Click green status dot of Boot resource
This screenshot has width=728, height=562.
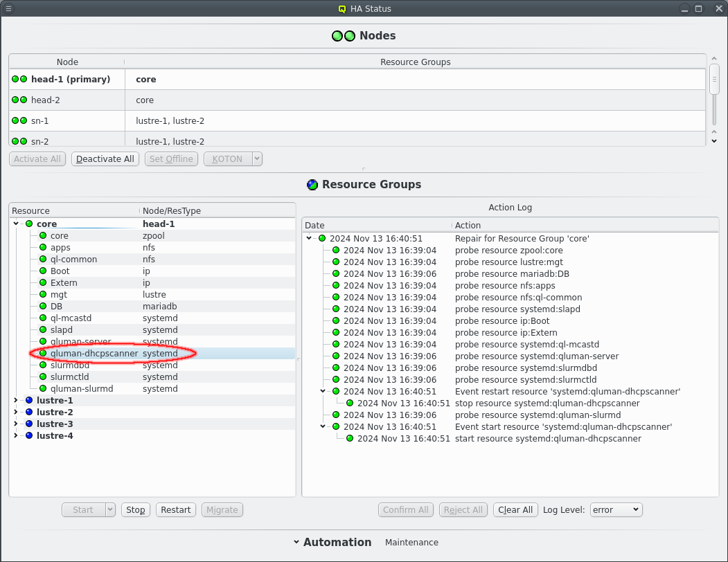coord(43,271)
